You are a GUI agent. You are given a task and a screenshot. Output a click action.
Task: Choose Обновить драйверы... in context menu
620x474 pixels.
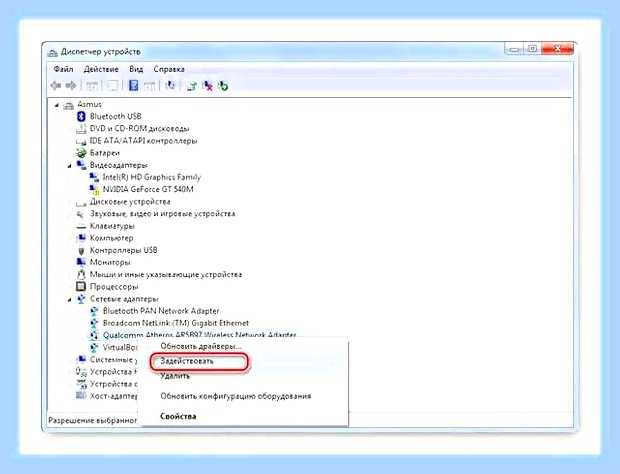(200, 346)
